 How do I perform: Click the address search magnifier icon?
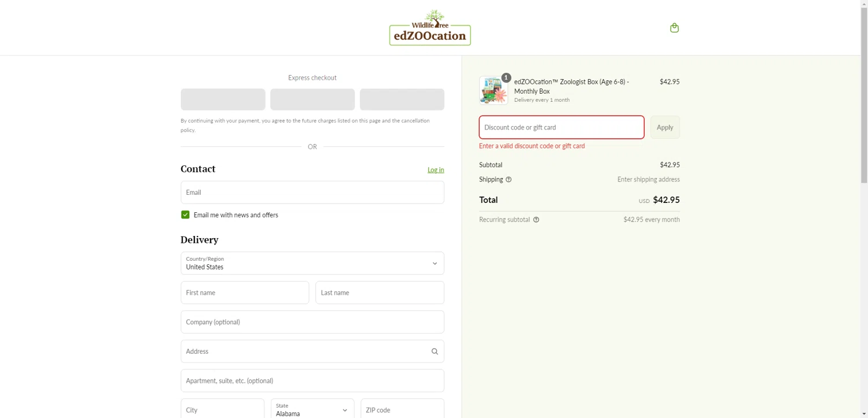click(435, 352)
